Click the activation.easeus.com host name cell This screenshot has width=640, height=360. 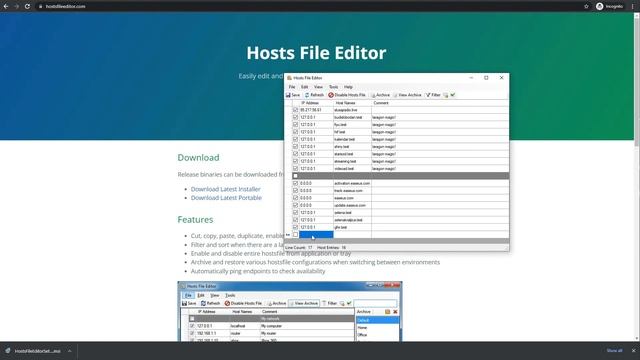pos(352,183)
